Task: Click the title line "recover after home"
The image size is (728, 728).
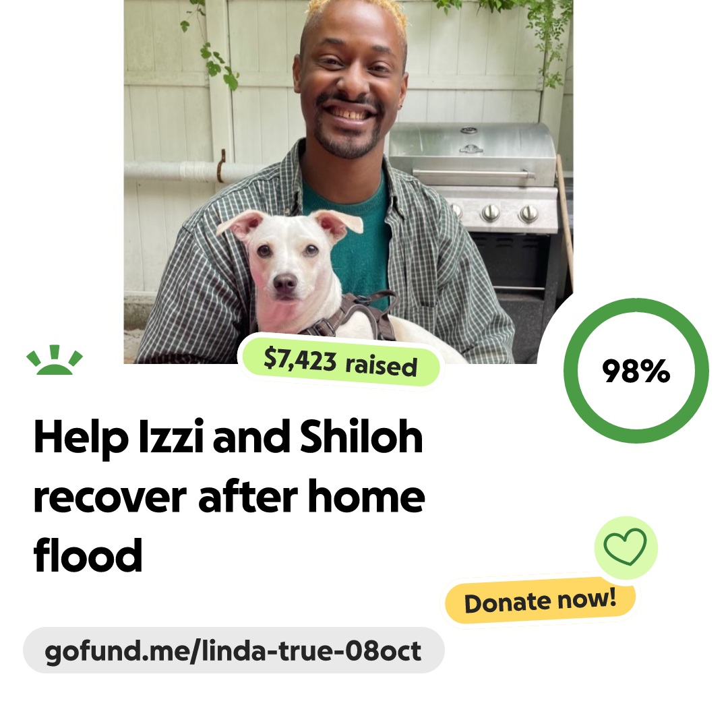Action: click(229, 497)
